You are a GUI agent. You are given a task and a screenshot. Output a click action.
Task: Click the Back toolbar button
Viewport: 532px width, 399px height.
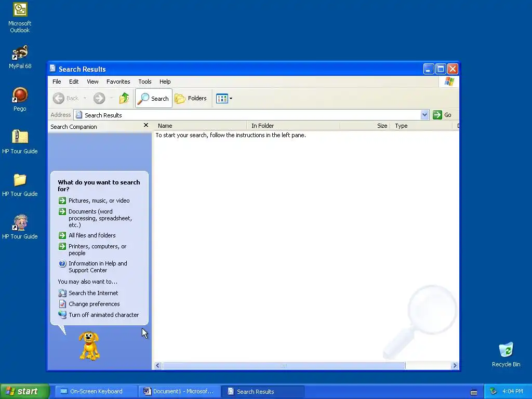click(66, 98)
